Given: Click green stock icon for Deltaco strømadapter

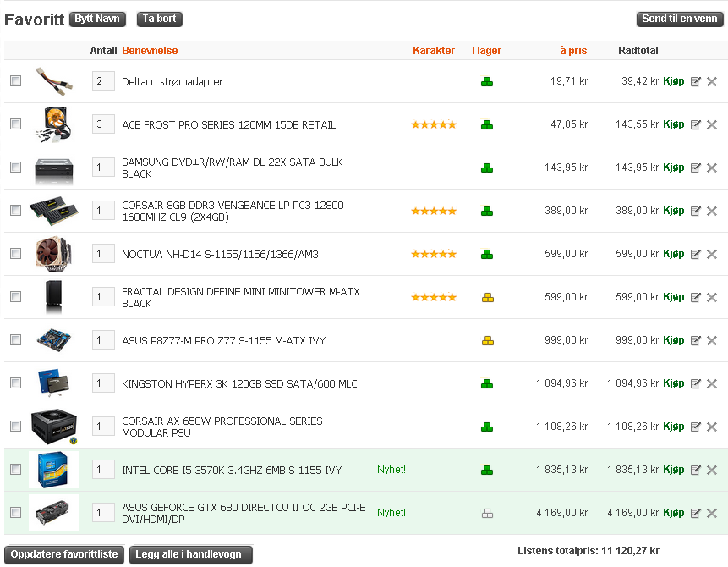Looking at the screenshot, I should pos(487,82).
